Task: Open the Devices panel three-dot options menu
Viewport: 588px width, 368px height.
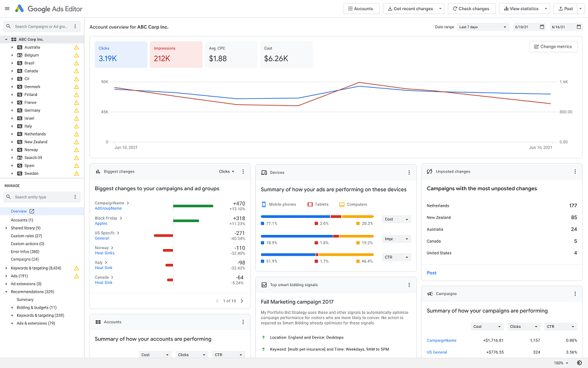Action: coord(409,173)
